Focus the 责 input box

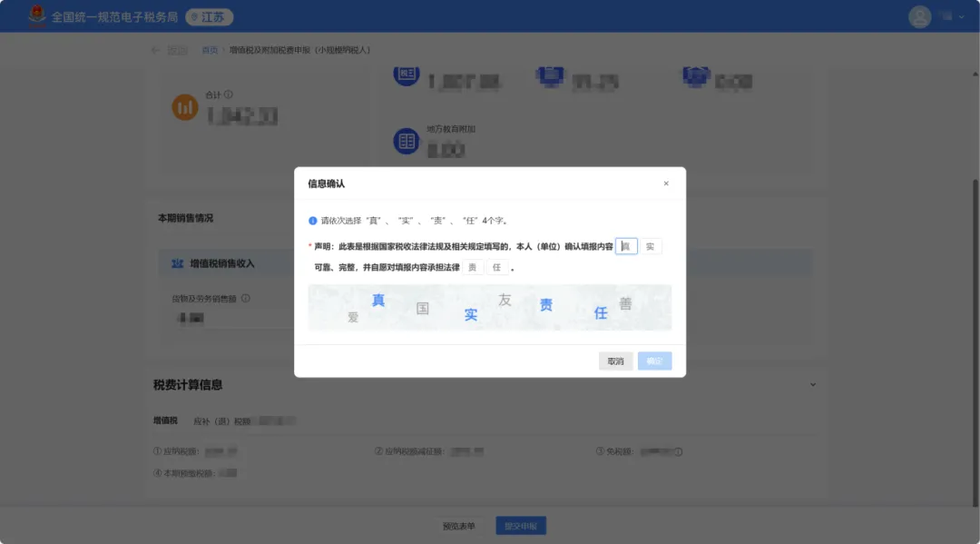tap(472, 268)
